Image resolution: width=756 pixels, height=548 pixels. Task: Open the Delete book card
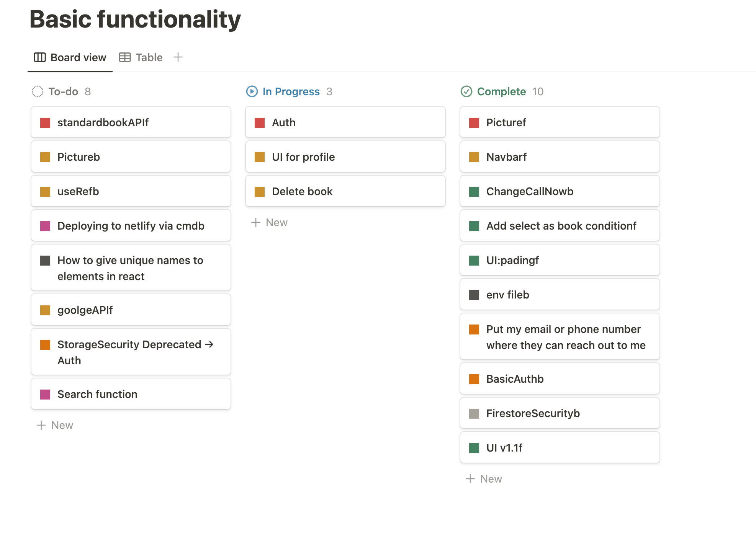[x=345, y=191]
